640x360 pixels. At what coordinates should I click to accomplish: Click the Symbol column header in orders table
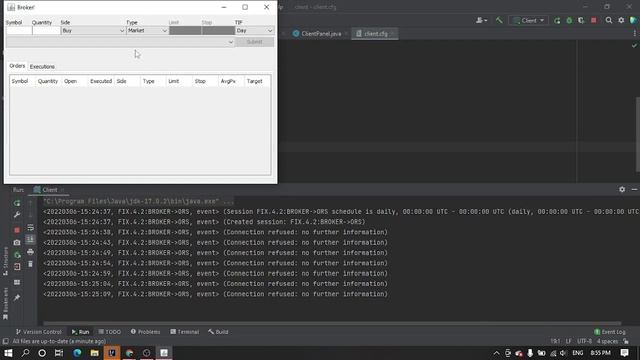22,81
